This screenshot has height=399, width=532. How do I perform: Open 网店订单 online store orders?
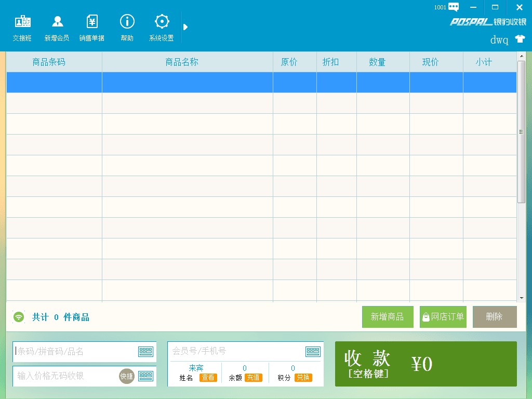pyautogui.click(x=443, y=317)
